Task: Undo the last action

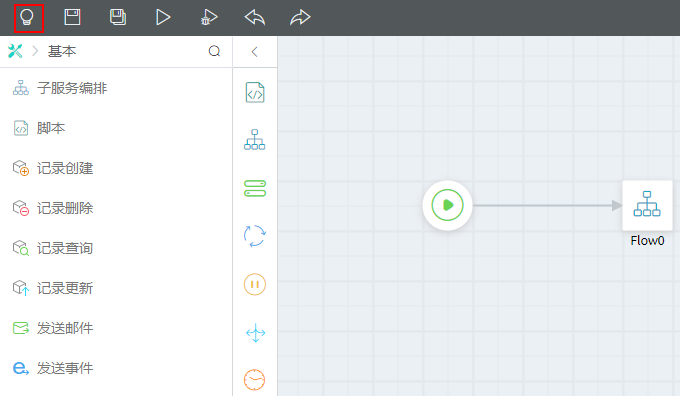Action: (255, 17)
